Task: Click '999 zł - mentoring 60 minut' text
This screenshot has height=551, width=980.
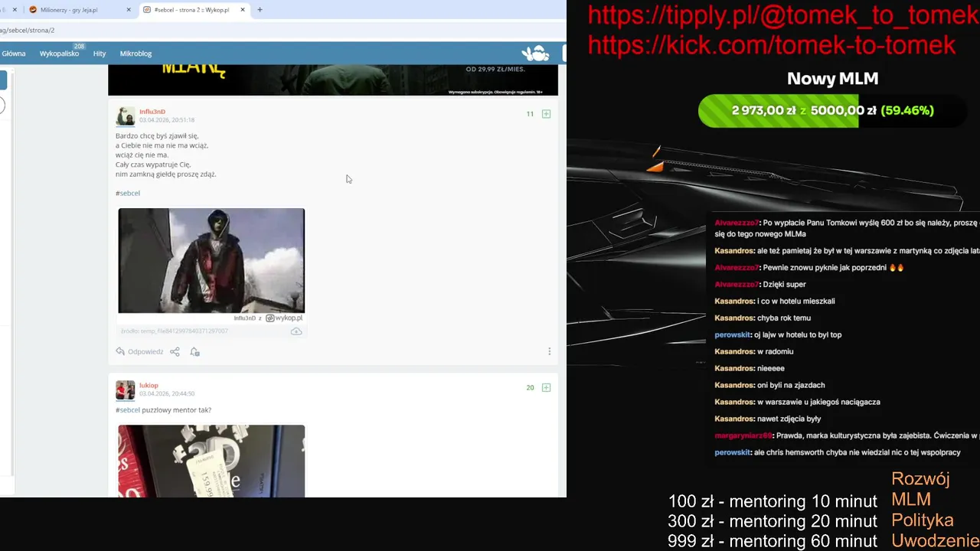Action: 773,542
